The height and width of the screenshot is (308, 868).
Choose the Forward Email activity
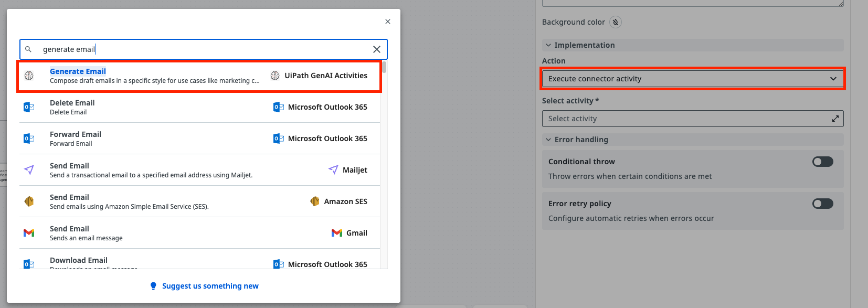(199, 139)
